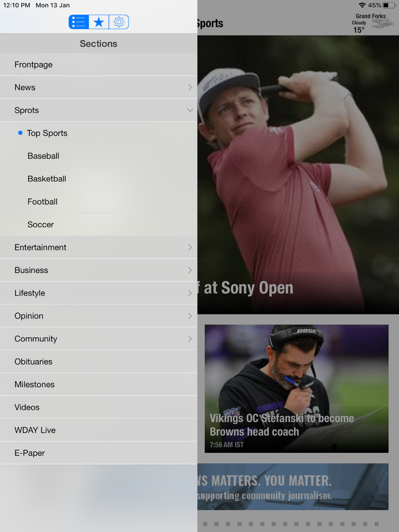Select Top Sports subsection
Viewport: 399px width, 532px height.
[x=99, y=133]
